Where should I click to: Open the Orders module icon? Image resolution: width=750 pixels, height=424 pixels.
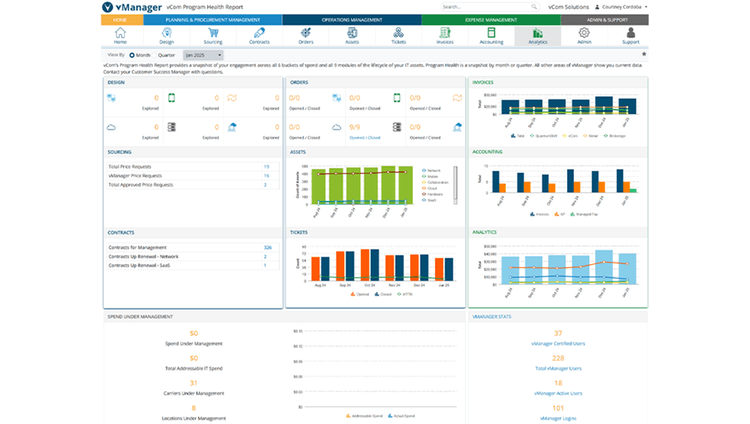point(306,36)
